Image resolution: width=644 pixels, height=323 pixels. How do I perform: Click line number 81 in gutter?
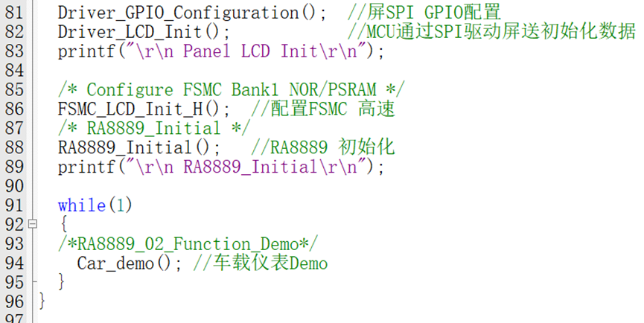(14, 13)
